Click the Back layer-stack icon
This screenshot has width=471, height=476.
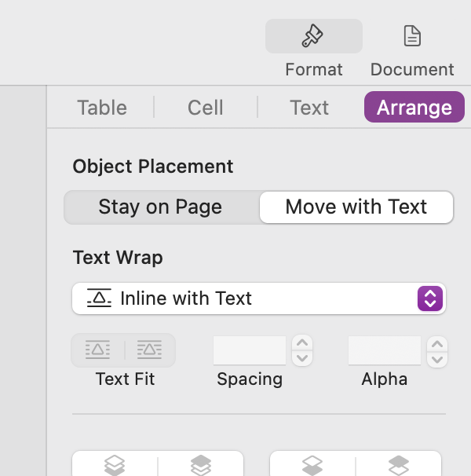pyautogui.click(x=115, y=465)
